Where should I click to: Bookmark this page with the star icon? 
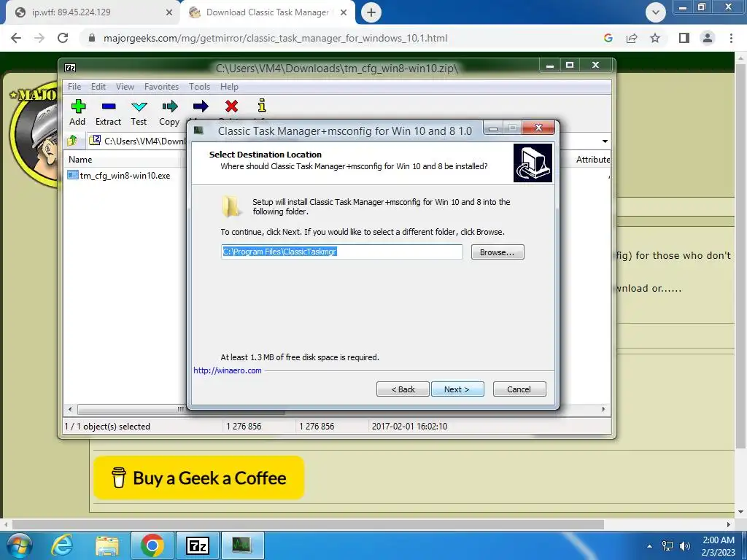(x=655, y=38)
